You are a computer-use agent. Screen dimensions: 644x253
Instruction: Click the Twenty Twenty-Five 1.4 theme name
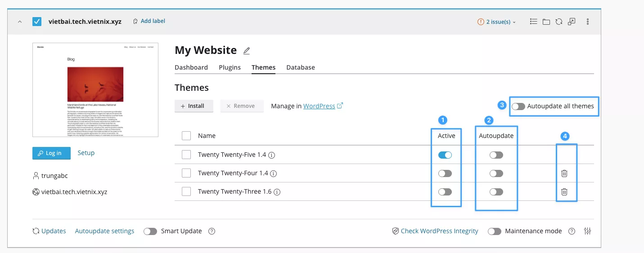pyautogui.click(x=232, y=155)
